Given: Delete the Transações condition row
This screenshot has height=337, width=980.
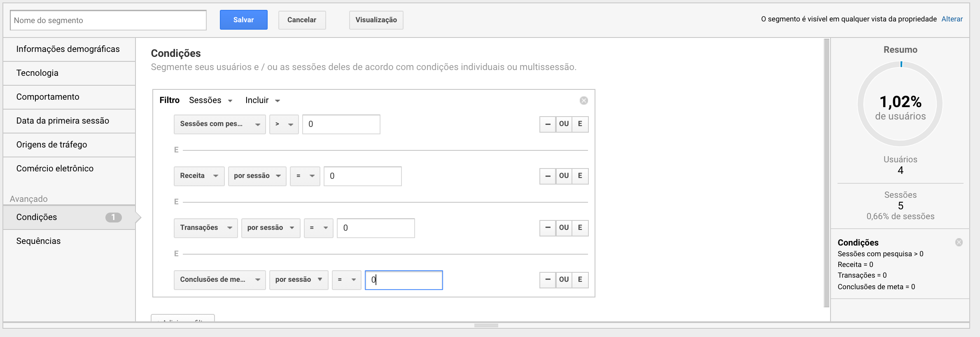Looking at the screenshot, I should tap(548, 228).
